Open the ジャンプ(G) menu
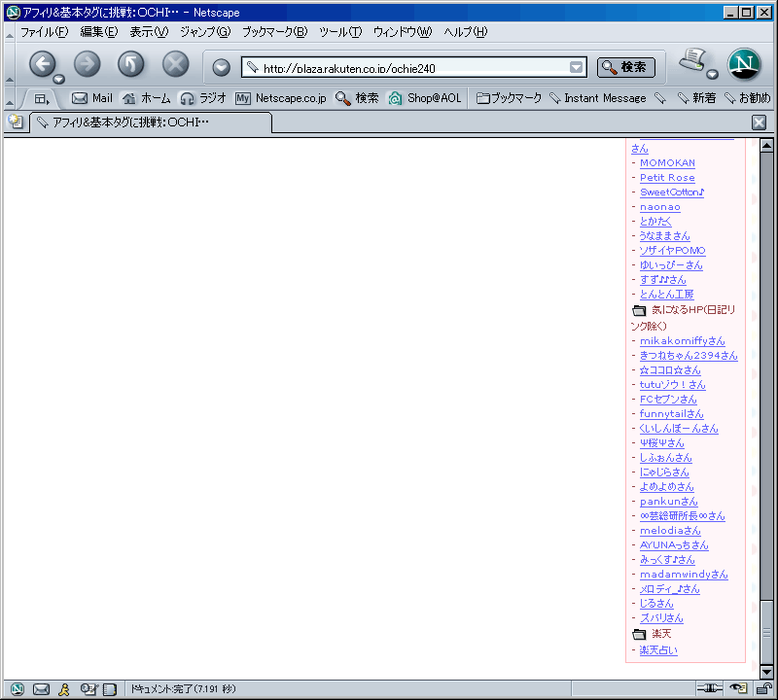The height and width of the screenshot is (700, 778). [x=205, y=32]
